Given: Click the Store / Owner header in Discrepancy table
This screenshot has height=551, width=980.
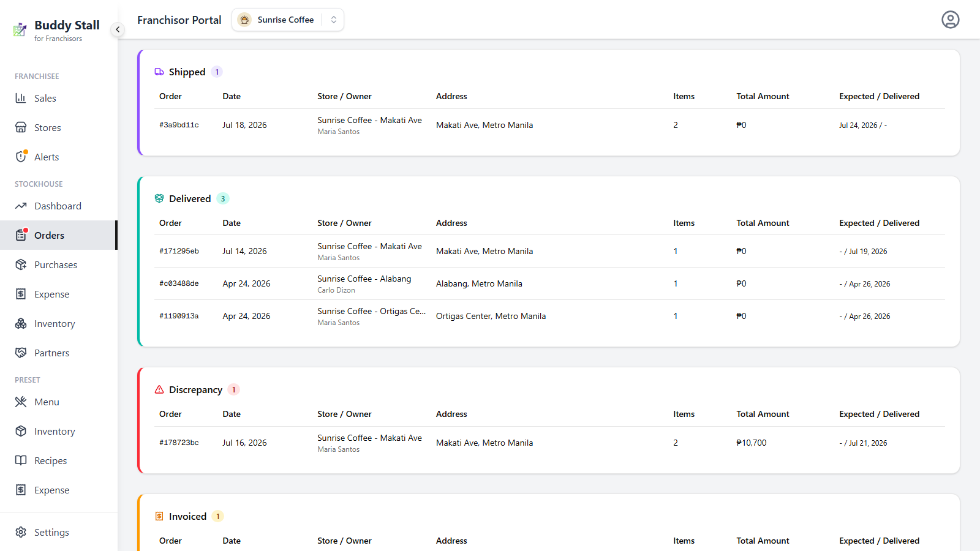Looking at the screenshot, I should (345, 414).
